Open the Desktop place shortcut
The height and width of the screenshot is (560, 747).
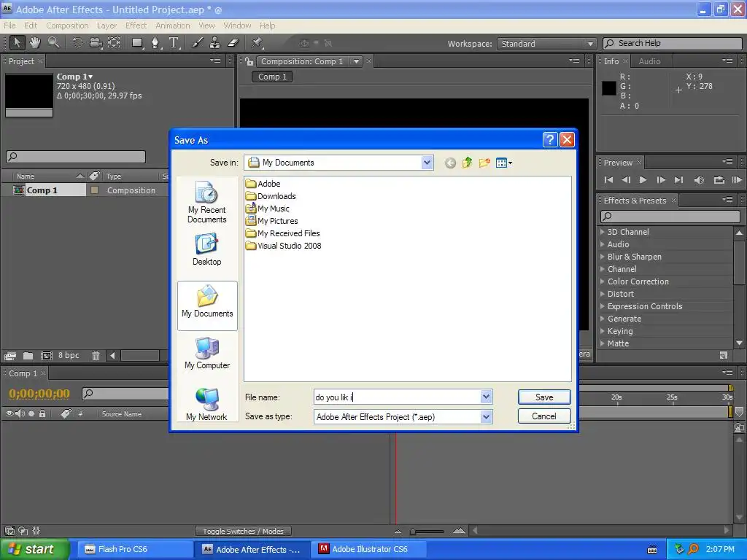tap(206, 249)
